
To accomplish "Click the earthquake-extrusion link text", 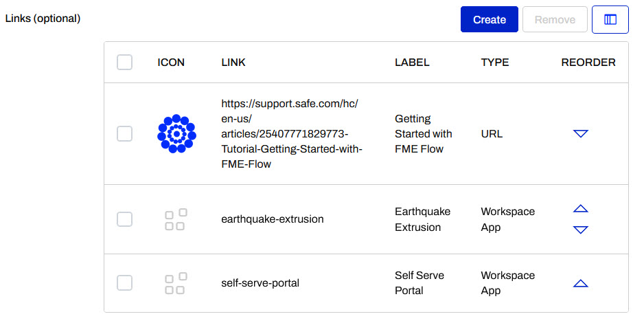I will pyautogui.click(x=273, y=219).
